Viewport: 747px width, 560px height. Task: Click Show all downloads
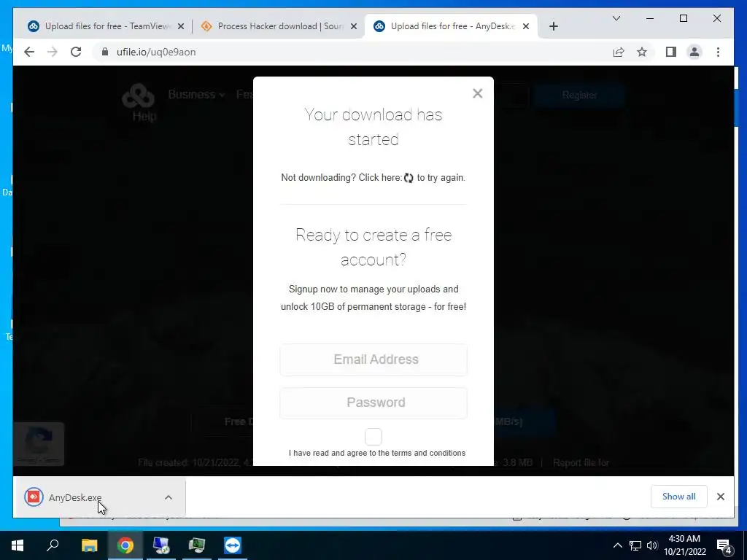point(678,497)
